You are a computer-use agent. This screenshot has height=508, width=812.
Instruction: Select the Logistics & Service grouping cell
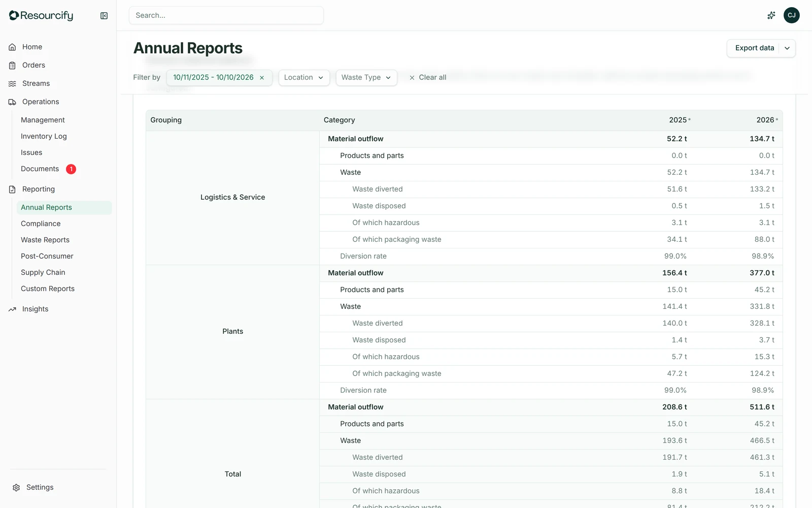[x=232, y=198]
